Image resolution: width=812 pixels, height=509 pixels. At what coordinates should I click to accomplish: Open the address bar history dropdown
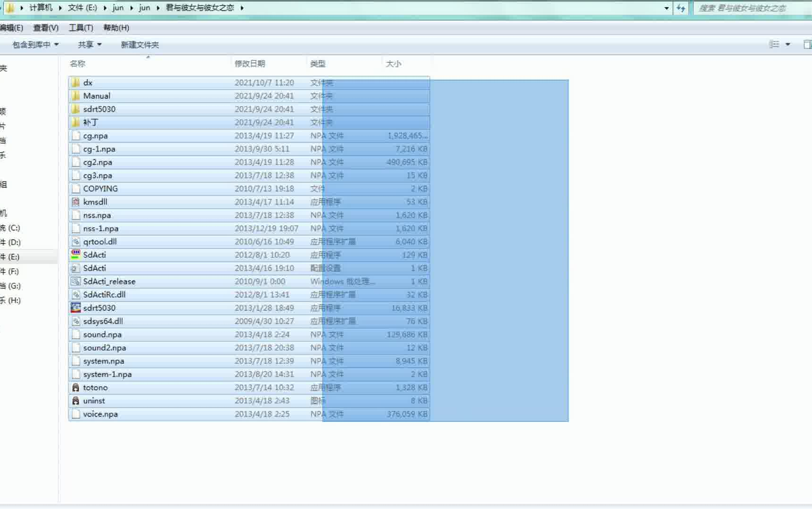click(666, 8)
